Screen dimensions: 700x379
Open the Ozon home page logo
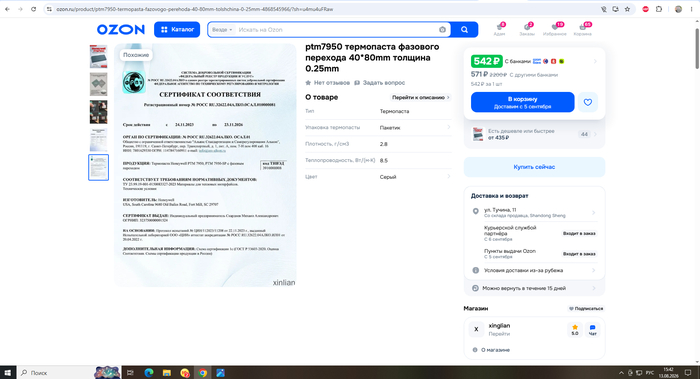[x=121, y=29]
